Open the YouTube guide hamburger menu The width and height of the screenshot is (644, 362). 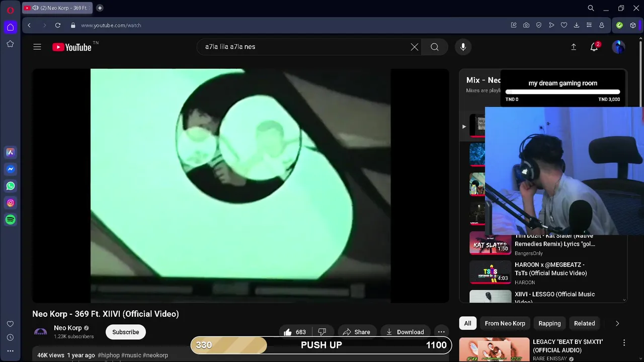point(37,47)
